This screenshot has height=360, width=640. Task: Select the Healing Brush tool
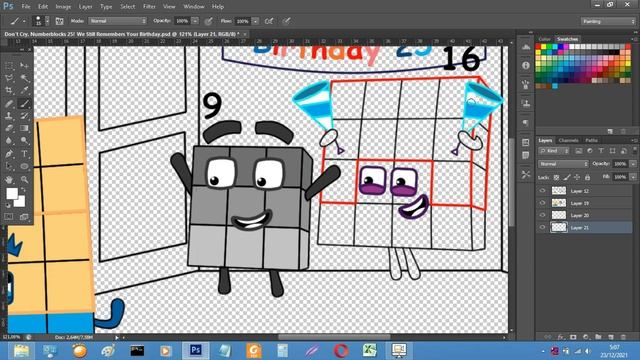[9, 103]
